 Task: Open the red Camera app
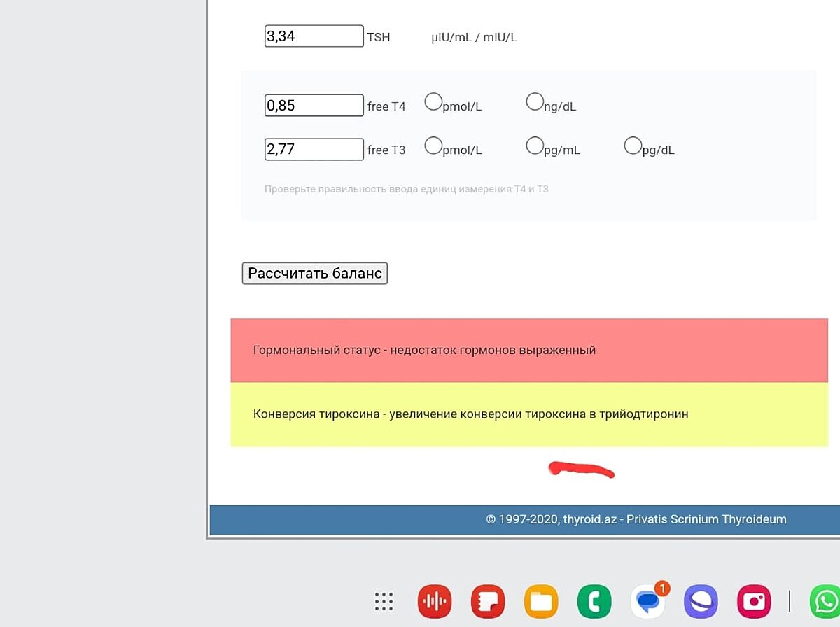point(754,601)
